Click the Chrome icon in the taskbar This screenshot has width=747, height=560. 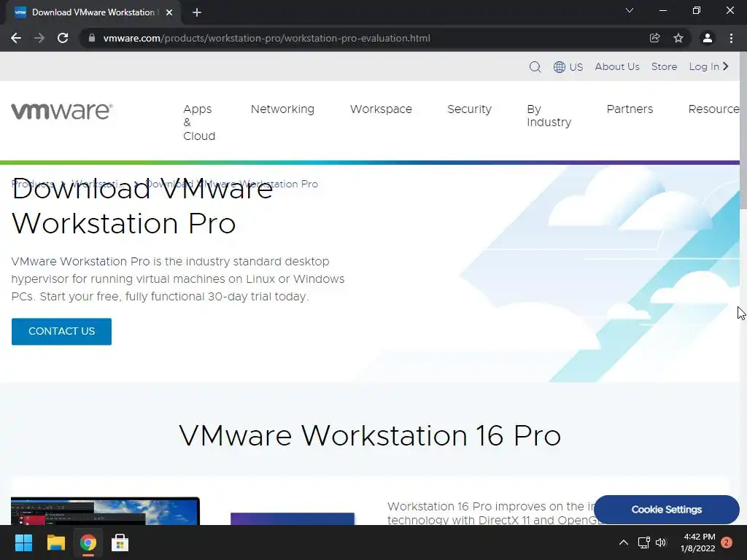[x=88, y=542]
